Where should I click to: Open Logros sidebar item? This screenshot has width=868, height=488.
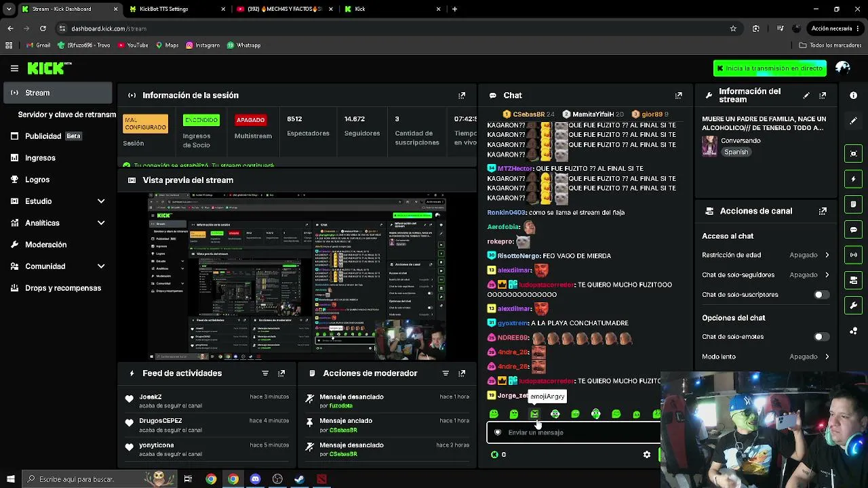pyautogui.click(x=58, y=180)
